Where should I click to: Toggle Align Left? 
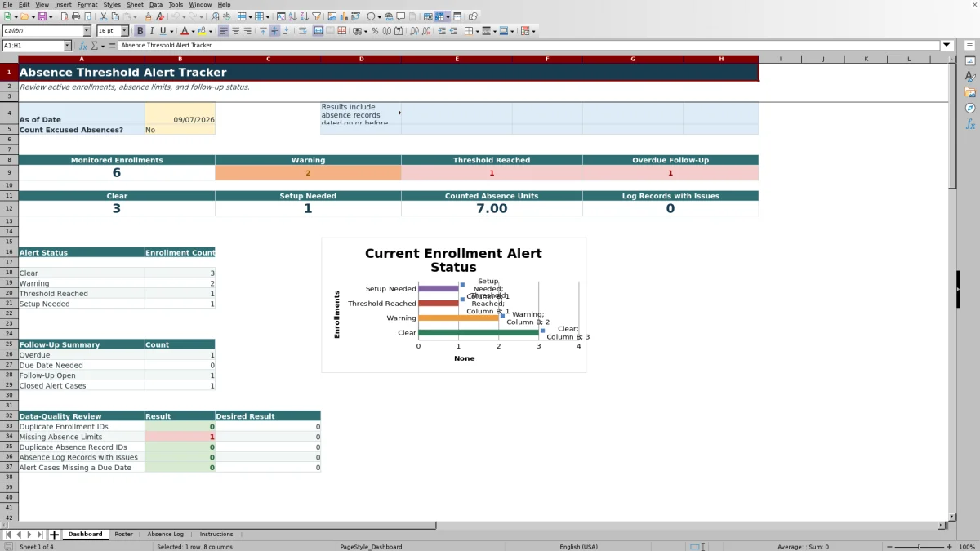(224, 31)
